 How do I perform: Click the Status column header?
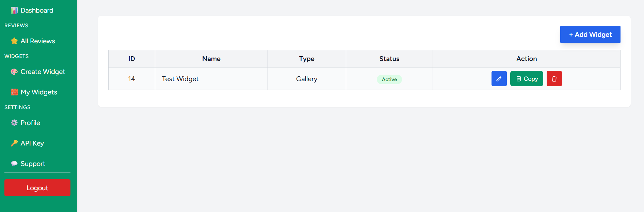pyautogui.click(x=389, y=59)
